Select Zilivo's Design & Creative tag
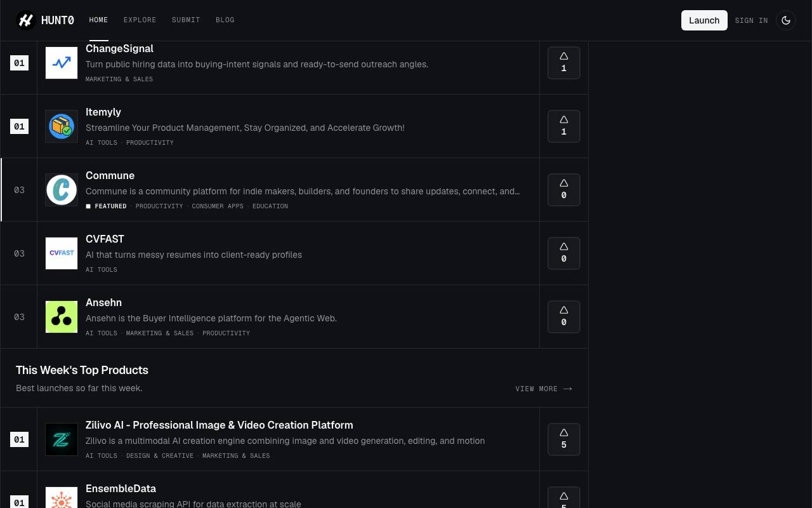Viewport: 812px width, 508px height. 160,456
